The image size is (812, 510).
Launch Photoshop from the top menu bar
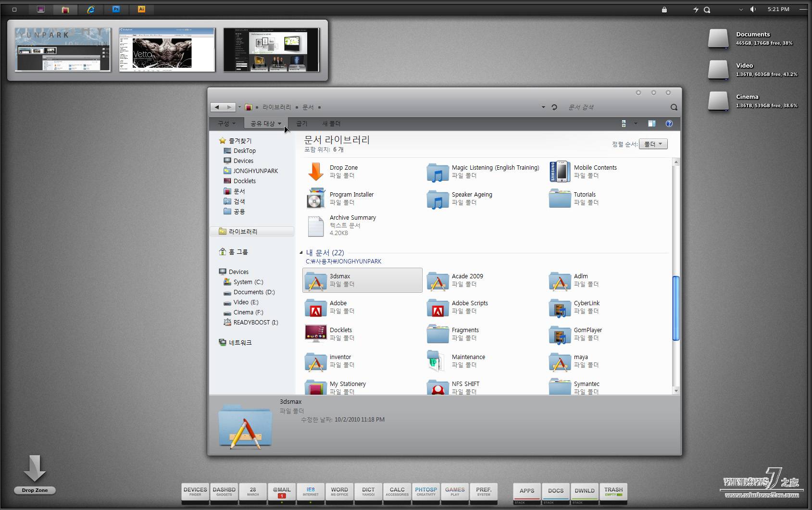click(x=115, y=9)
